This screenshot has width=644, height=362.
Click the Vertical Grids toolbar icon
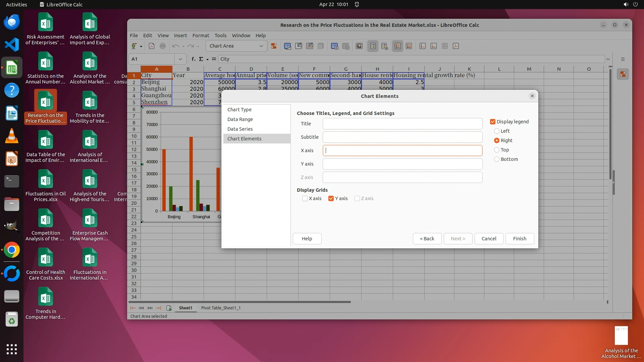pos(409,46)
